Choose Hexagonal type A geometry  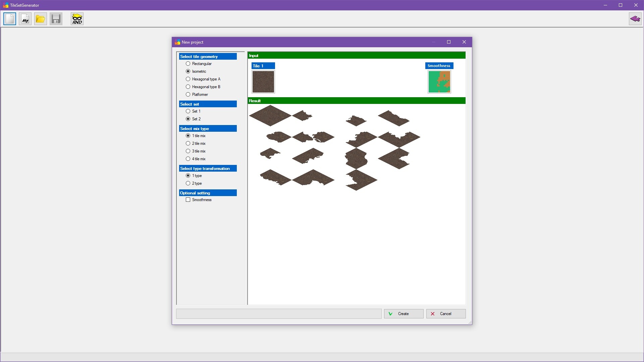click(x=188, y=79)
